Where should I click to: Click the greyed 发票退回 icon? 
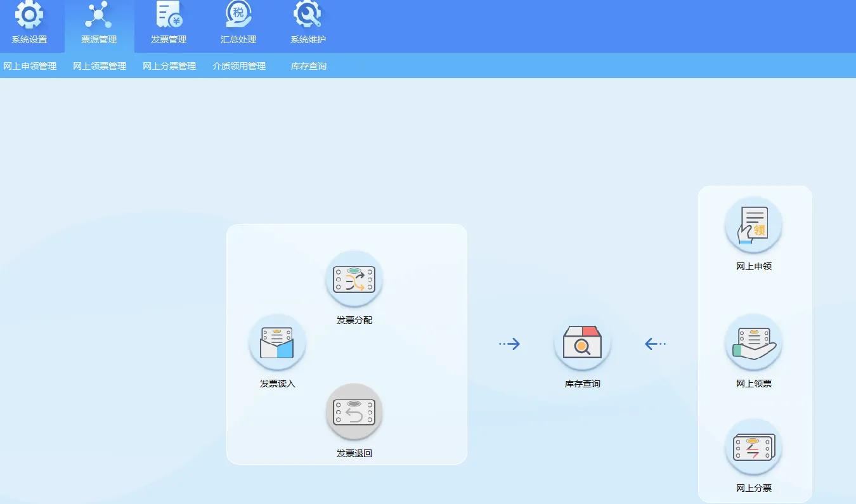(x=354, y=412)
